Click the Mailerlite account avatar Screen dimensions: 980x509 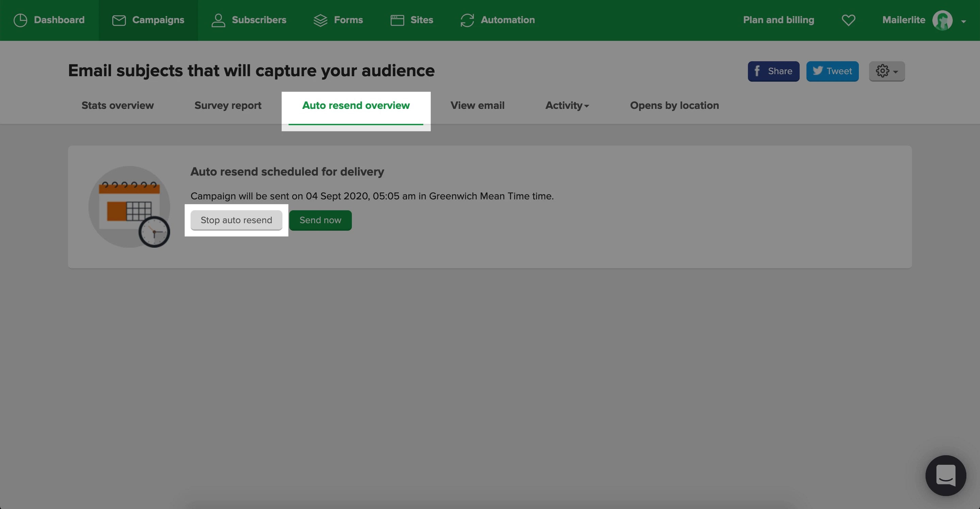[942, 20]
